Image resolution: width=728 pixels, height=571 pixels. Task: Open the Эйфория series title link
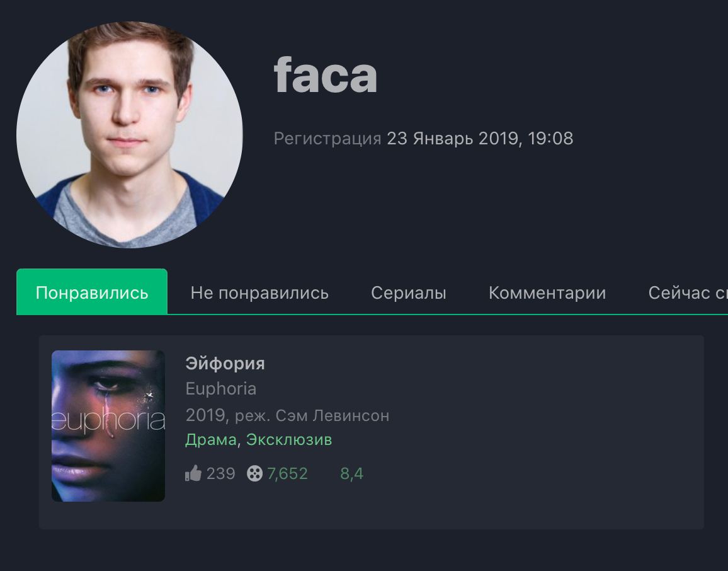(x=225, y=363)
